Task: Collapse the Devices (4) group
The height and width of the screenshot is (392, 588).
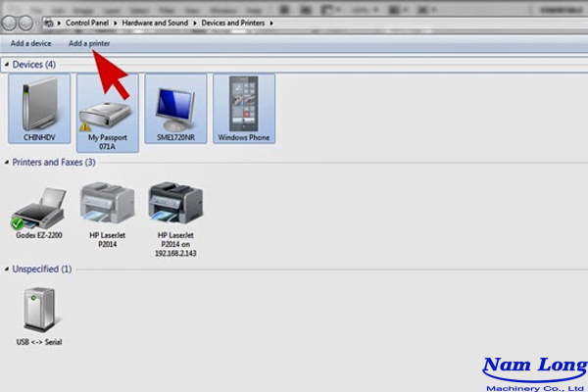Action: pyautogui.click(x=6, y=65)
